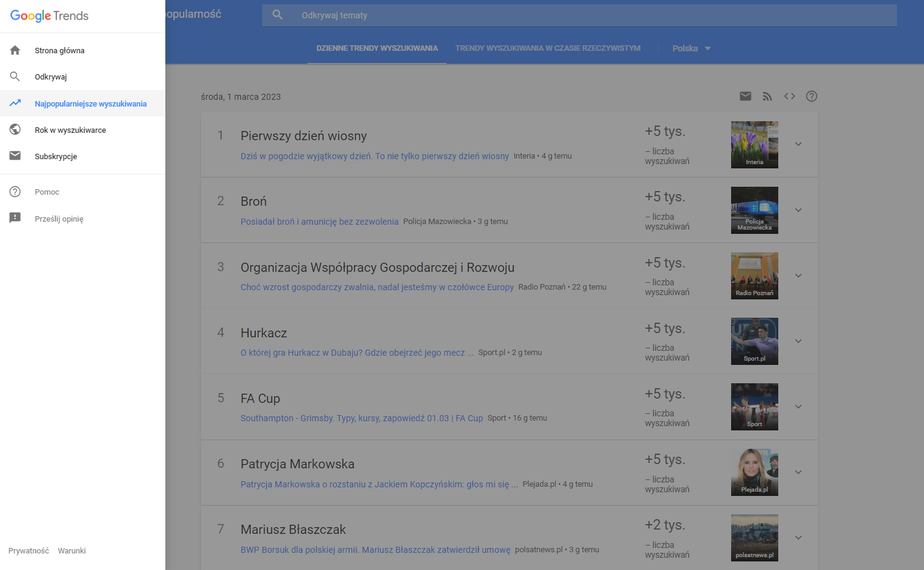Click the RSS feed icon
The image size is (924, 570).
[x=767, y=96]
